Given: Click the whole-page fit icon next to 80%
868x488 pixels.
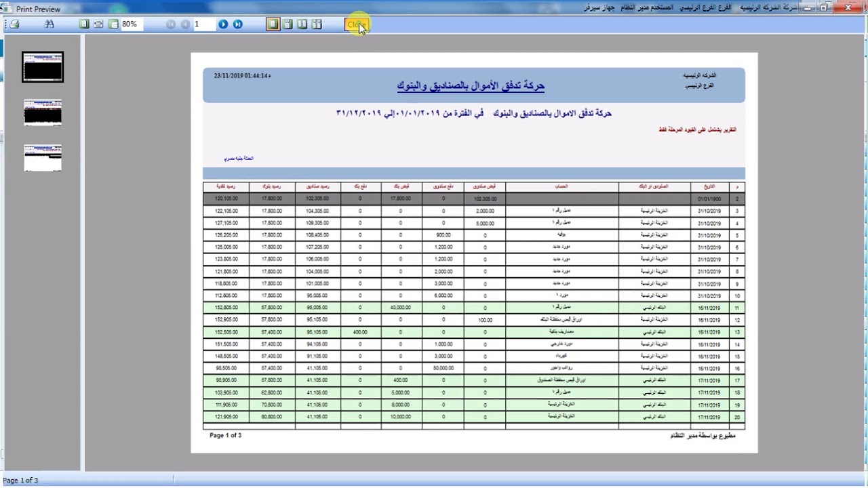Looking at the screenshot, I should [x=113, y=24].
